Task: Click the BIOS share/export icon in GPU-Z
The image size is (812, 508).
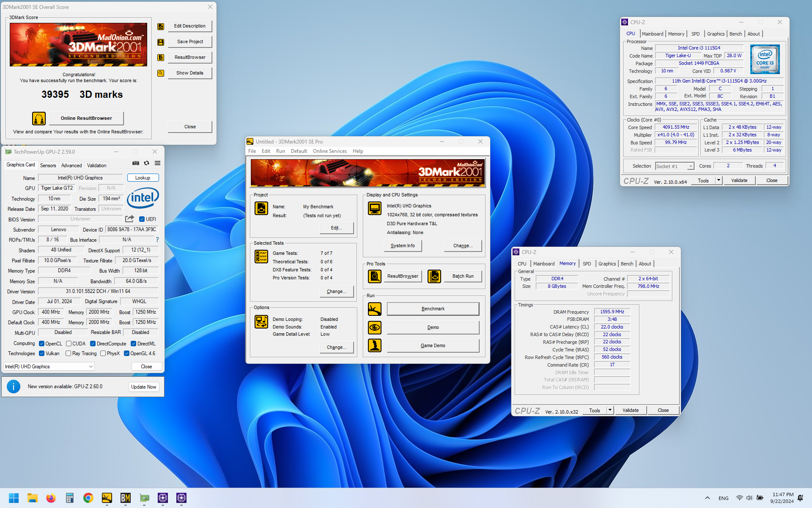Action: [129, 219]
